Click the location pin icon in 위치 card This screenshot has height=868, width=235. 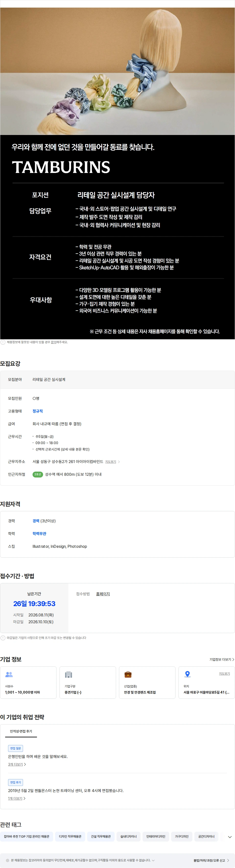[x=188, y=675]
